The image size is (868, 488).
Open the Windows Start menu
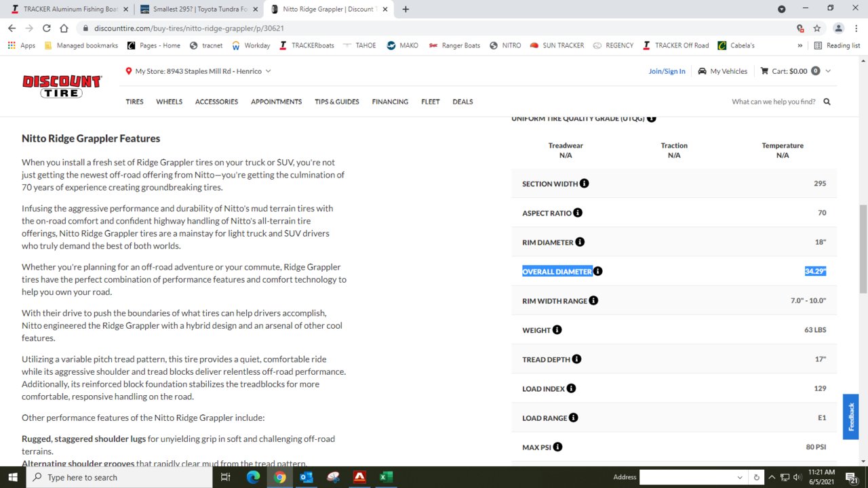pyautogui.click(x=13, y=477)
